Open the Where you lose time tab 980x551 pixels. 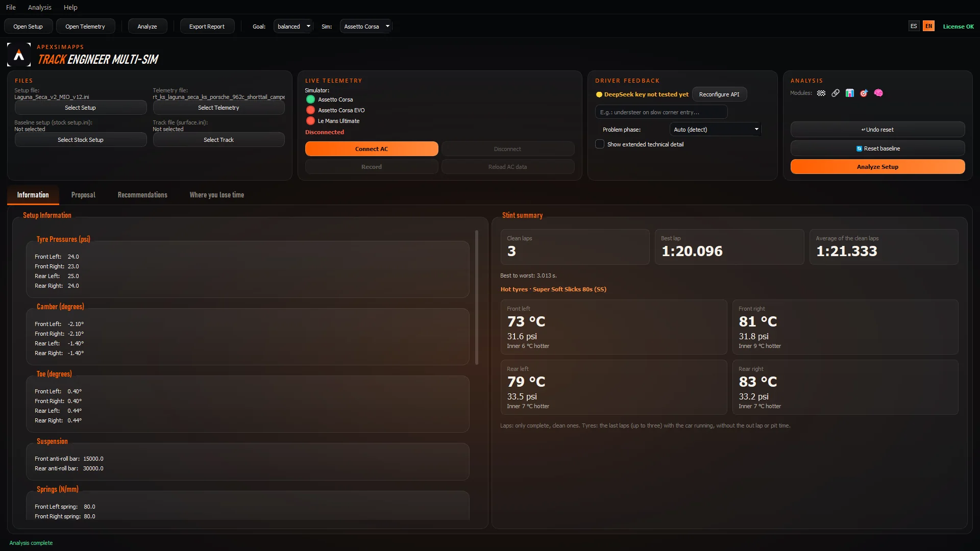217,195
